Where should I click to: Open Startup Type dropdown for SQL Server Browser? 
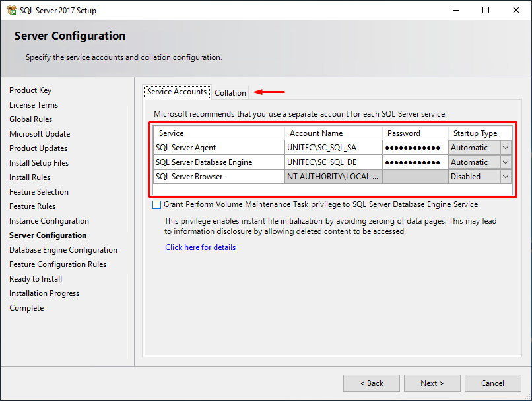click(x=506, y=177)
